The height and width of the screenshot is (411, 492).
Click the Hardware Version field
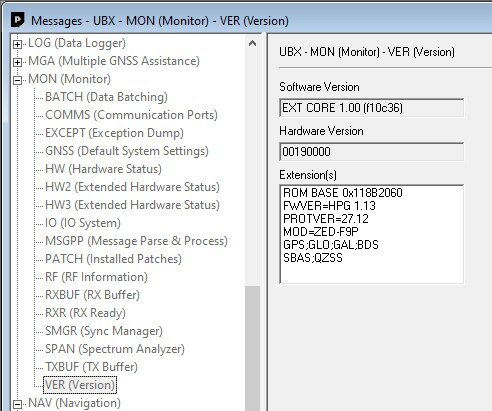click(x=371, y=152)
